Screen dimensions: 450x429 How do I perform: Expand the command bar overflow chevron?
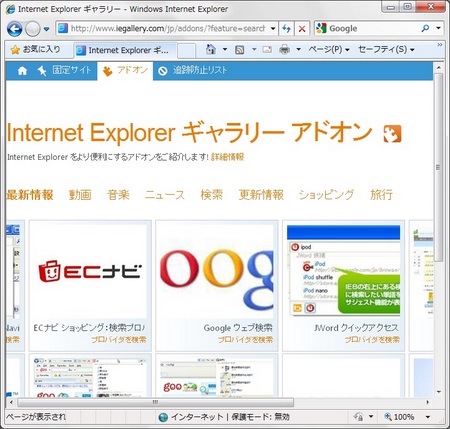click(x=440, y=45)
